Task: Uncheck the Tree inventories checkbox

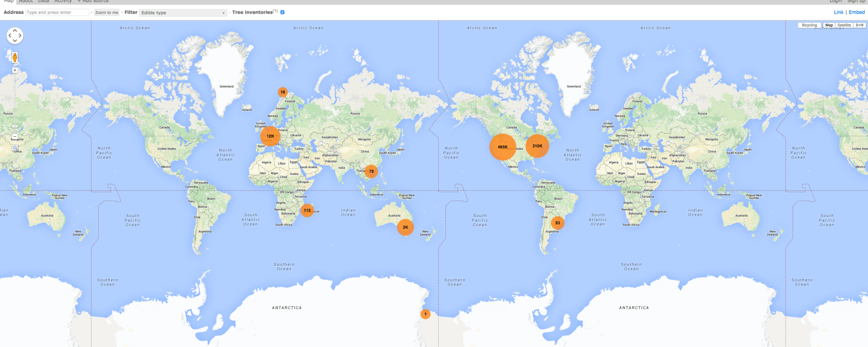Action: [x=283, y=12]
